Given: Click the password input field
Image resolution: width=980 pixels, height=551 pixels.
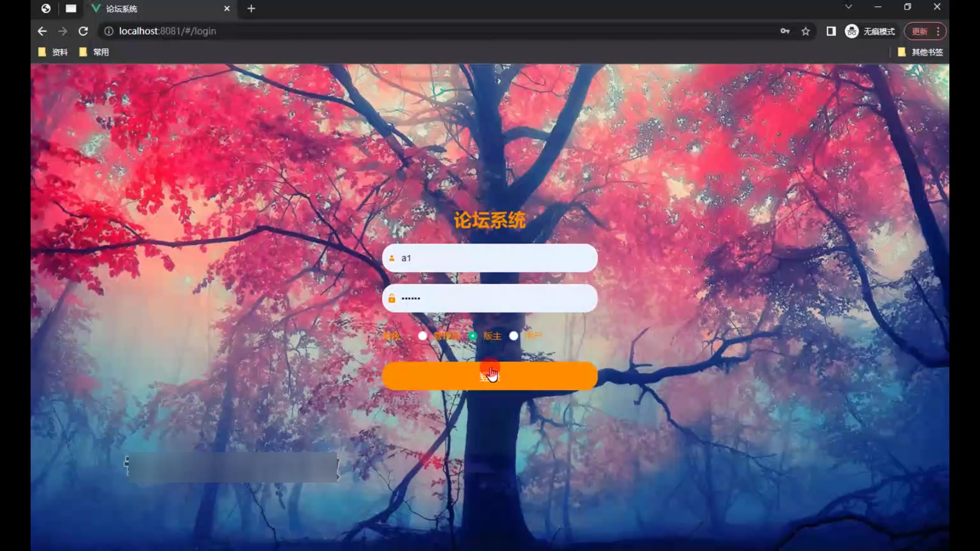Looking at the screenshot, I should click(x=490, y=298).
